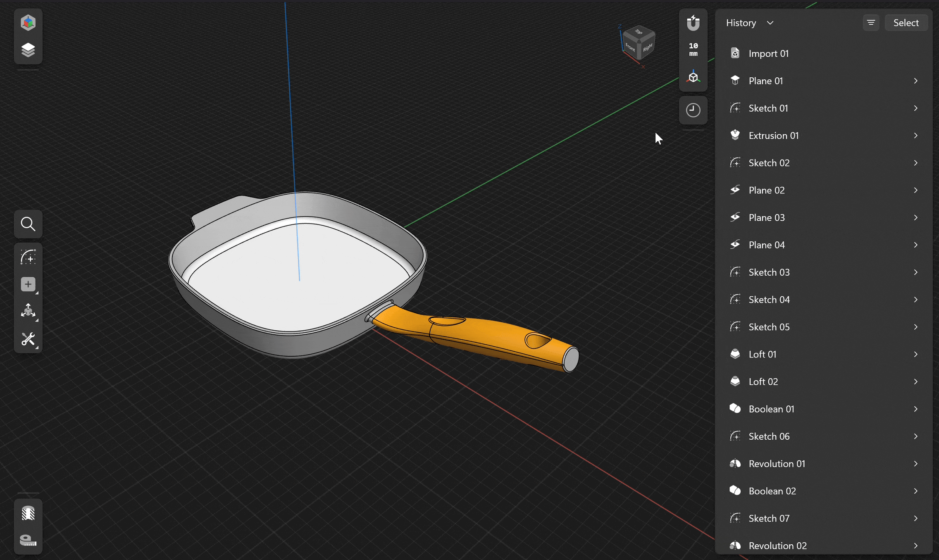Screen dimensions: 939x560
Task: Activate the Search magnifier tool
Action: (x=28, y=224)
